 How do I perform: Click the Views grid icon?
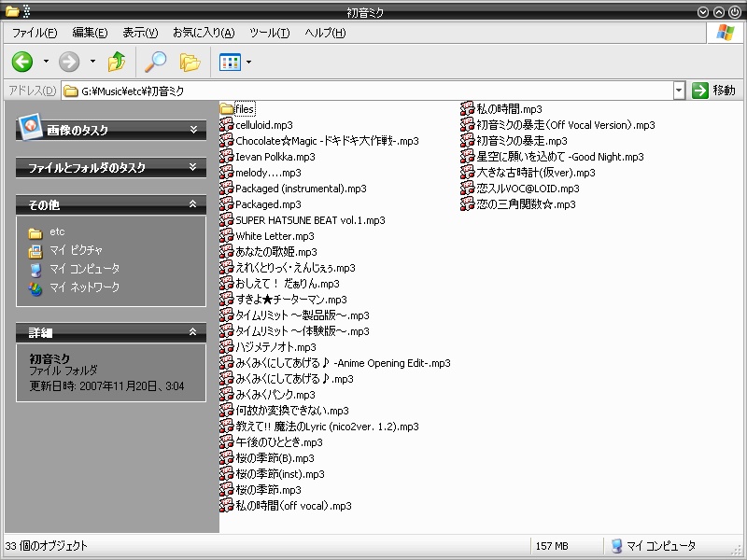(x=230, y=63)
